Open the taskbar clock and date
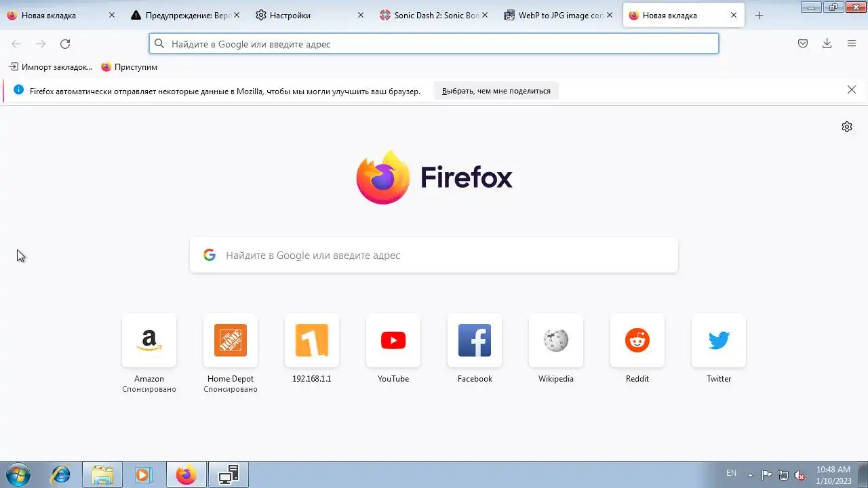Image resolution: width=868 pixels, height=488 pixels. [833, 475]
